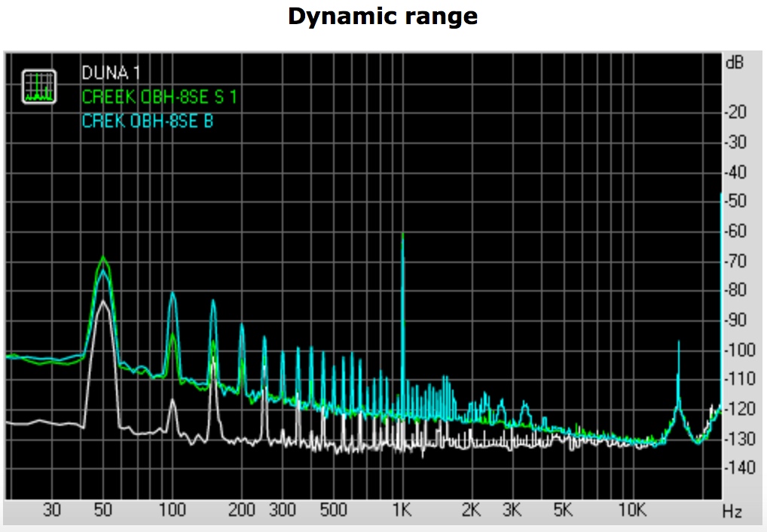This screenshot has width=767, height=532.
Task: Click the narrow peak right of 10K
Action: (x=679, y=342)
